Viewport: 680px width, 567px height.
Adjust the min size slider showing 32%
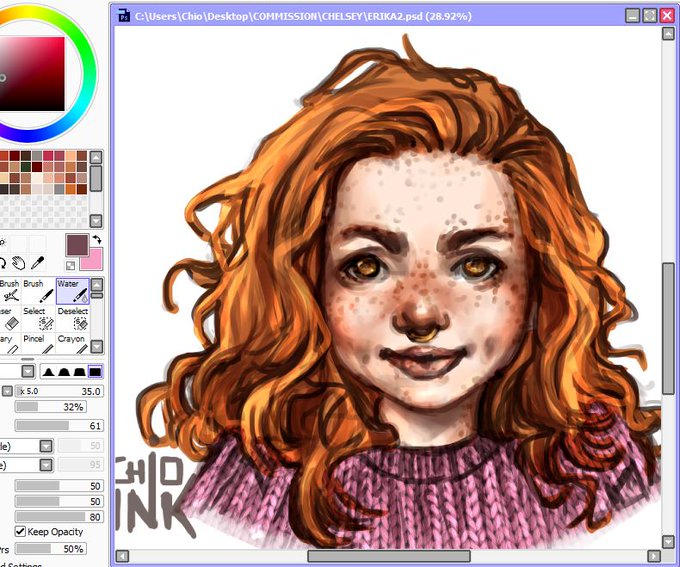pos(51,407)
